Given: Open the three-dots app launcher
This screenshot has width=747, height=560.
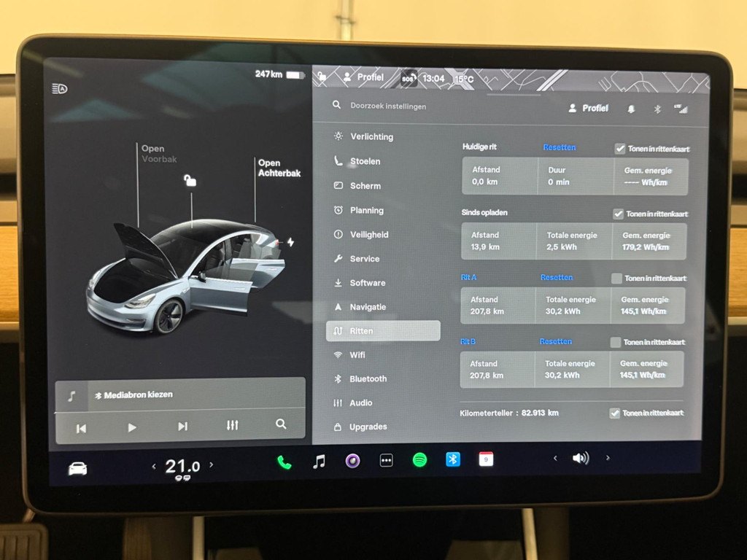Looking at the screenshot, I should pos(386,461).
